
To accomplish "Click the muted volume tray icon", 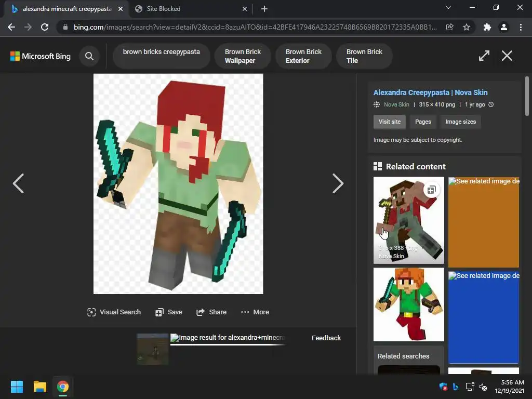I will (x=483, y=387).
